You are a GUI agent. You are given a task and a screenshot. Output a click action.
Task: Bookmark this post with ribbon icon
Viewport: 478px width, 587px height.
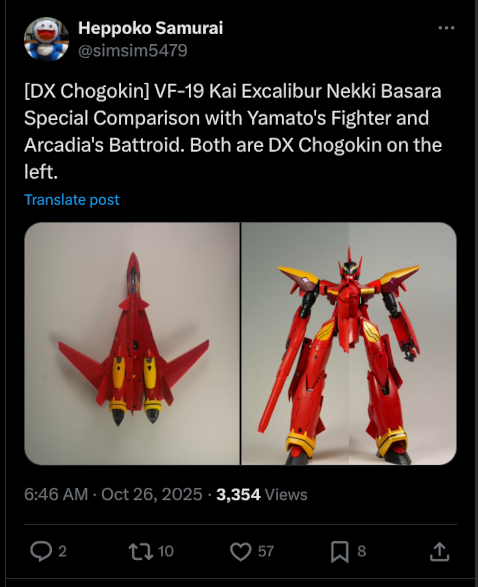(340, 552)
